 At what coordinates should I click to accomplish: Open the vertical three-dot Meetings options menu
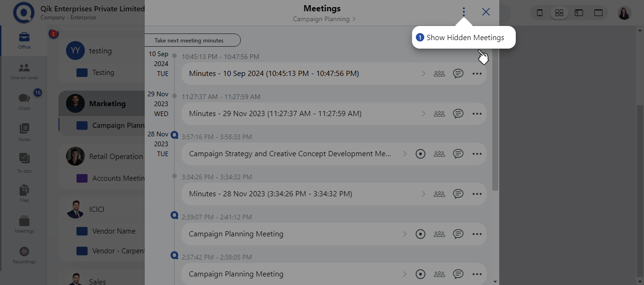click(x=464, y=12)
